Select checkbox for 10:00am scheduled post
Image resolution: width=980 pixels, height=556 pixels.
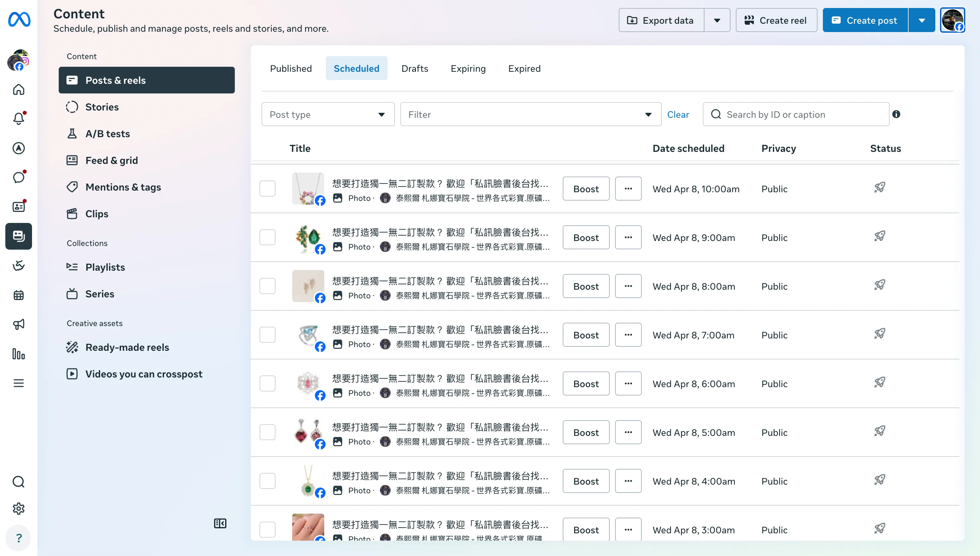click(x=268, y=189)
